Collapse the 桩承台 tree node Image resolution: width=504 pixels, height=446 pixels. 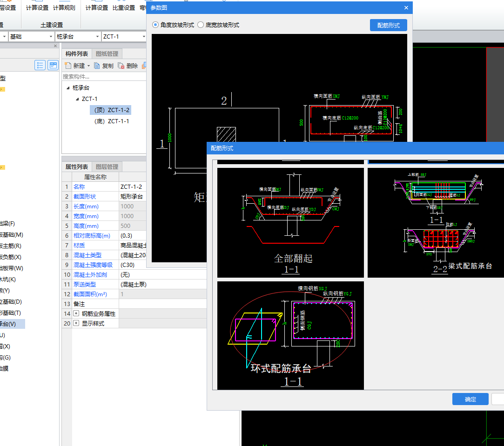coord(68,88)
